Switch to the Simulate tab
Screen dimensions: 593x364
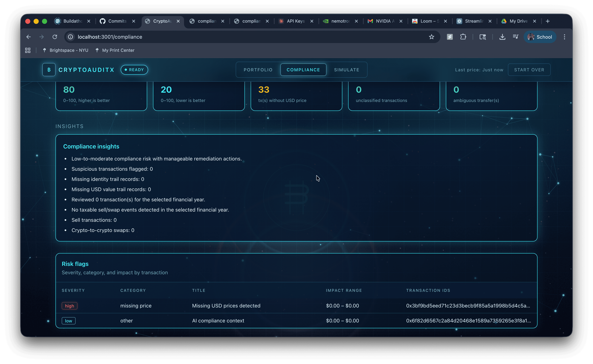coord(347,70)
